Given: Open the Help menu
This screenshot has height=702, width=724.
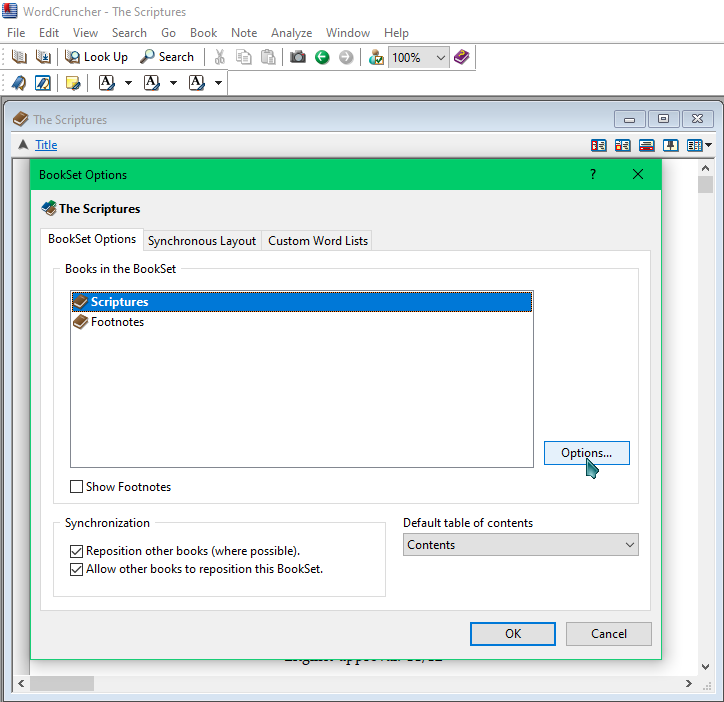Looking at the screenshot, I should coord(396,33).
